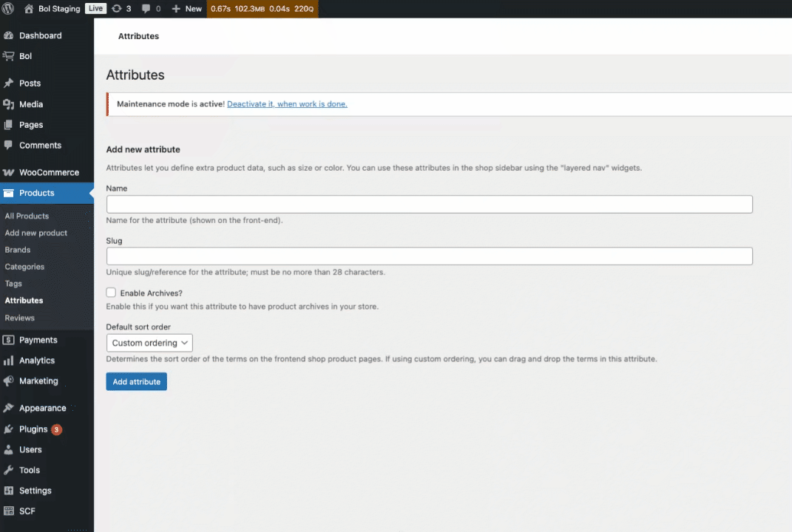This screenshot has height=532, width=792.
Task: Open the Pages menu
Action: (31, 125)
